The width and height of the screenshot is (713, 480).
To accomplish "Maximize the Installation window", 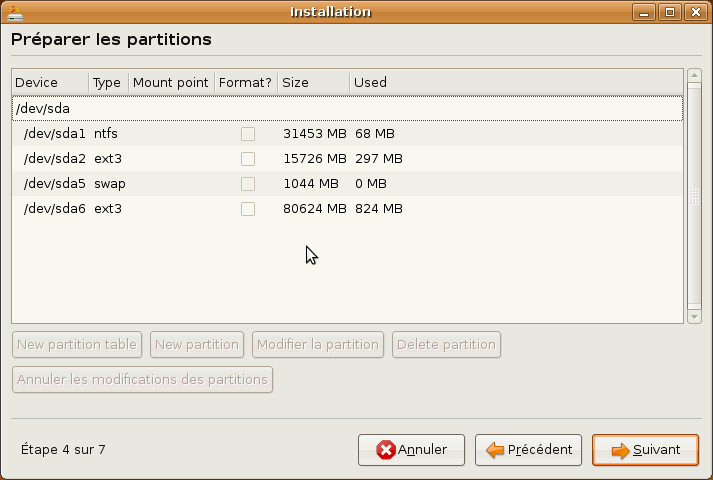I will [670, 12].
